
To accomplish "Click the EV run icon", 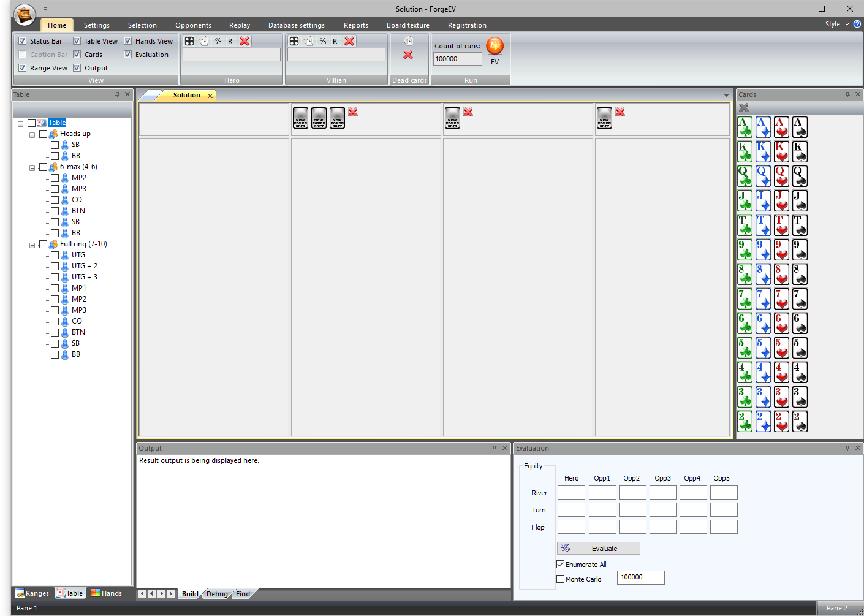I will (495, 47).
